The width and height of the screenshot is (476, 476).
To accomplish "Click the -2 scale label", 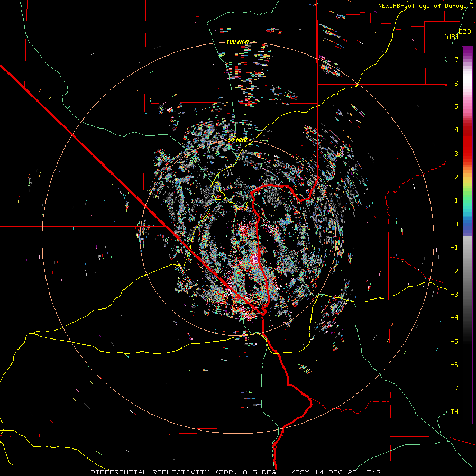I will (454, 271).
